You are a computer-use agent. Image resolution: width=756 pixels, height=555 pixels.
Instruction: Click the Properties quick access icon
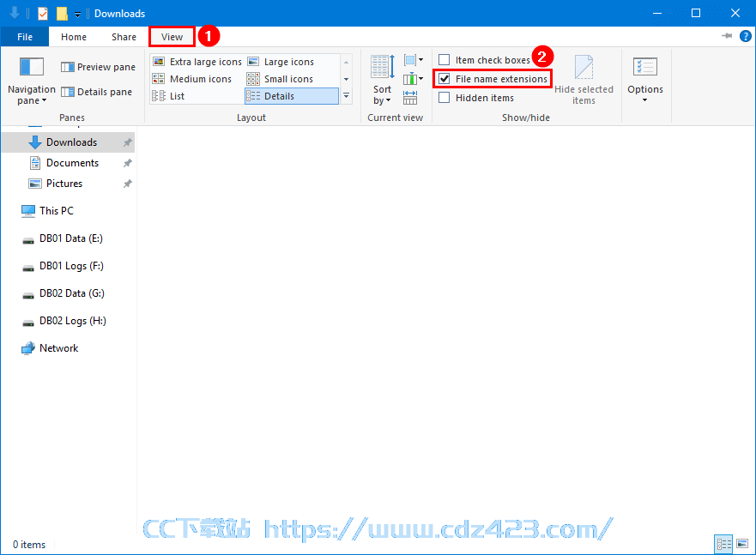[x=43, y=14]
